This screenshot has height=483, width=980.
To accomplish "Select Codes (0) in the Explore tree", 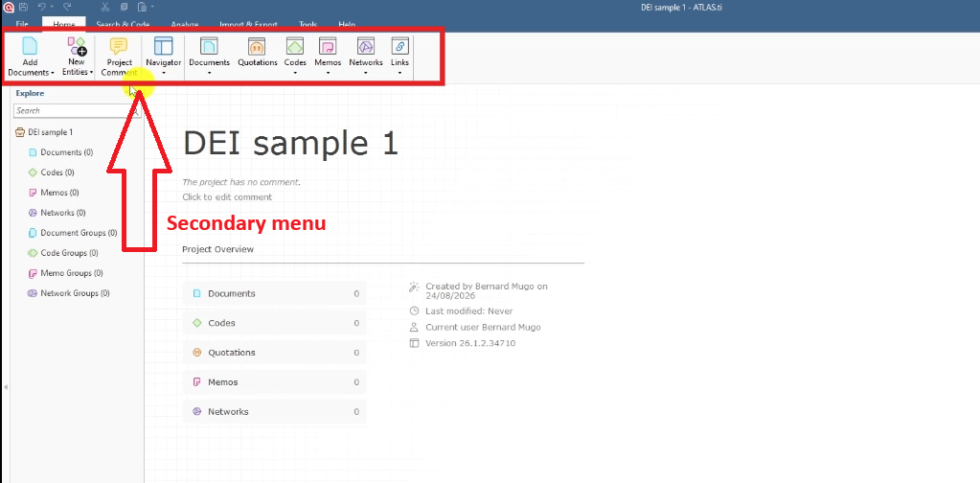I will pos(51,172).
